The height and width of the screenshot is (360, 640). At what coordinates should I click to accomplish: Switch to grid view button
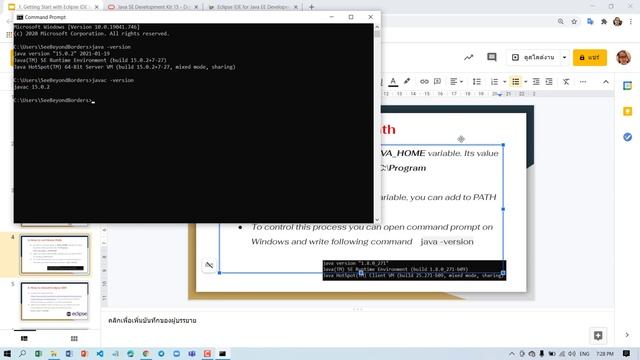coord(74,338)
